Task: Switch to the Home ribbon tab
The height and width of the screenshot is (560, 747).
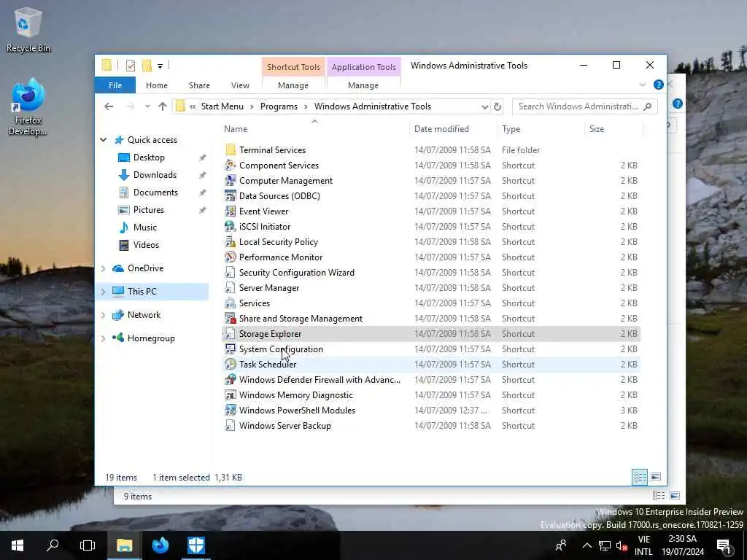Action: point(157,85)
